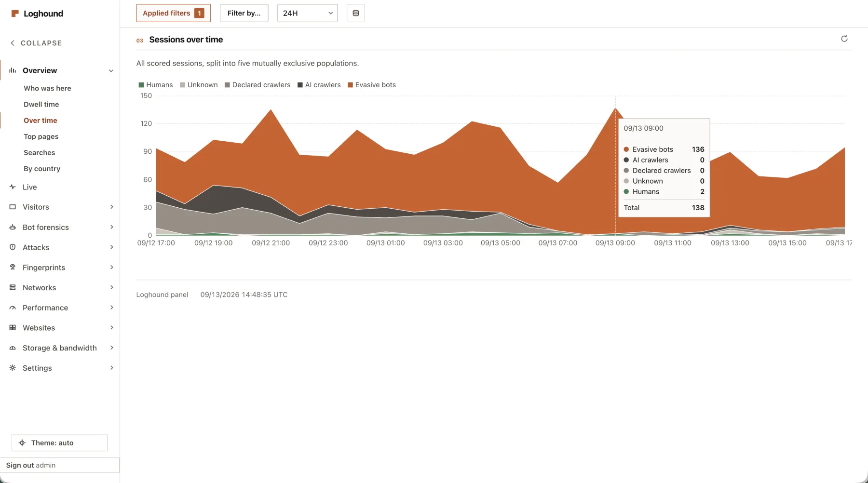Click the database icon button in toolbar
The height and width of the screenshot is (483, 868).
(x=356, y=13)
